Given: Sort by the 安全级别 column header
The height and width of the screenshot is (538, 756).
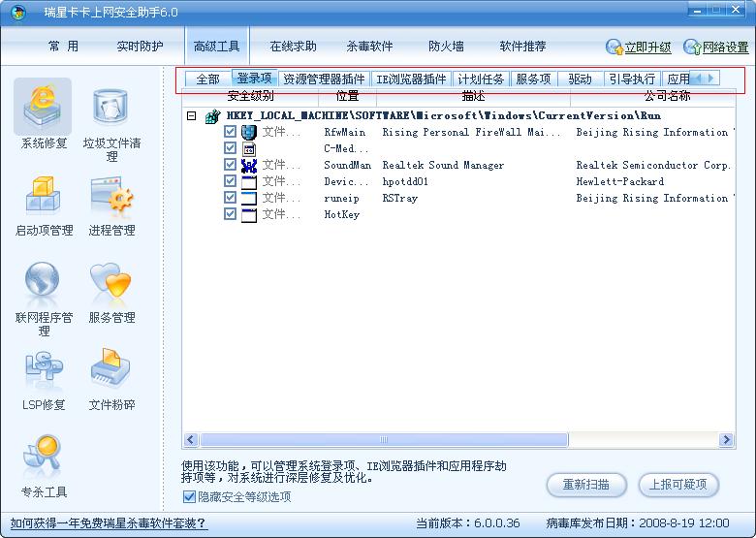Looking at the screenshot, I should 251,96.
